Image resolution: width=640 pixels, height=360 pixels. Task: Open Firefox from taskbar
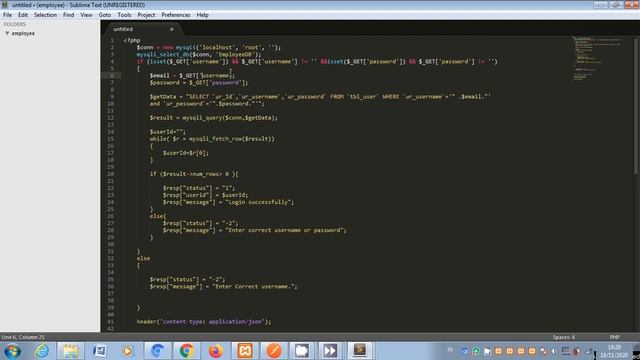point(216,351)
